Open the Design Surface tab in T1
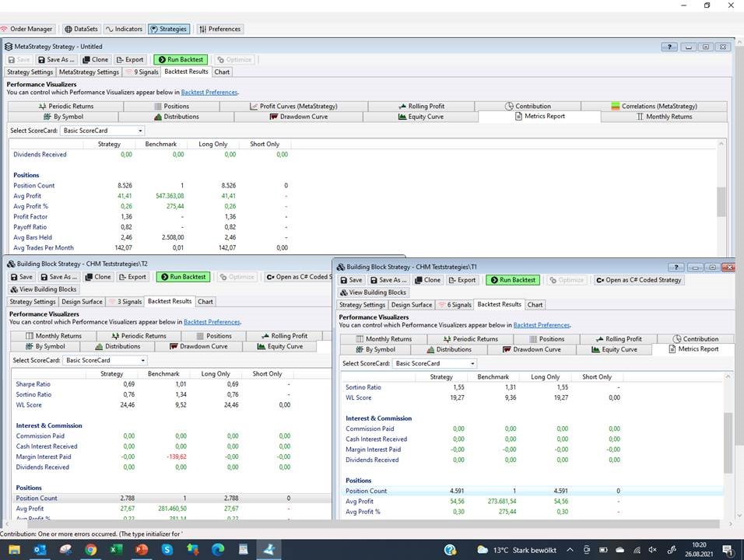The width and height of the screenshot is (744, 560). tap(411, 305)
